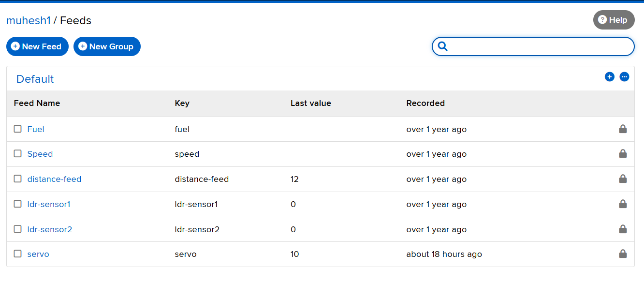Image resolution: width=644 pixels, height=284 pixels.
Task: Open the ldr-sensor2 feed link
Action: point(50,229)
